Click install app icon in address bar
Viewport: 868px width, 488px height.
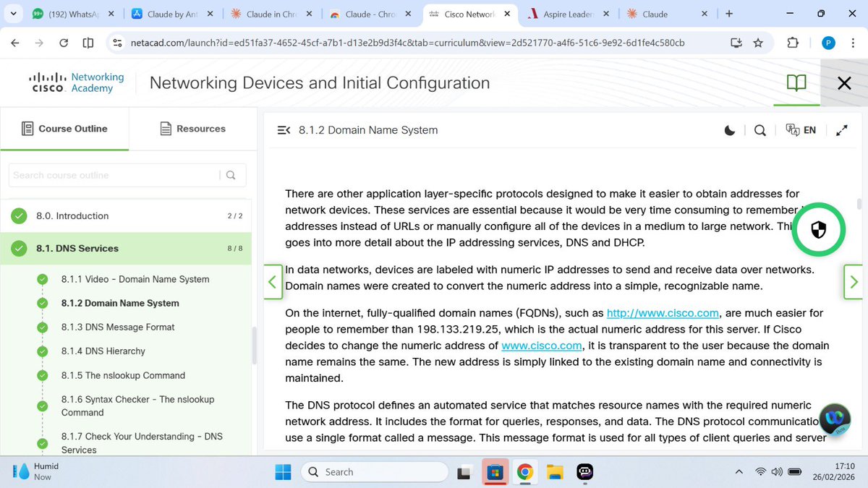click(736, 43)
